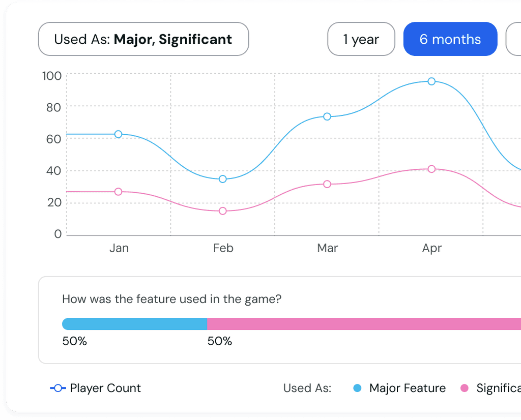Image resolution: width=521 pixels, height=420 pixels.
Task: Click the Apr axis label
Action: 431,248
